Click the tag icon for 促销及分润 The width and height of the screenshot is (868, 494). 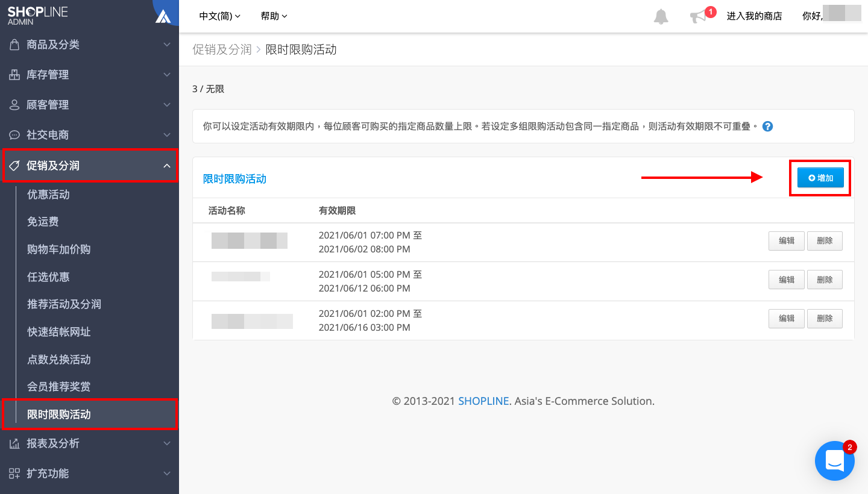coord(14,166)
